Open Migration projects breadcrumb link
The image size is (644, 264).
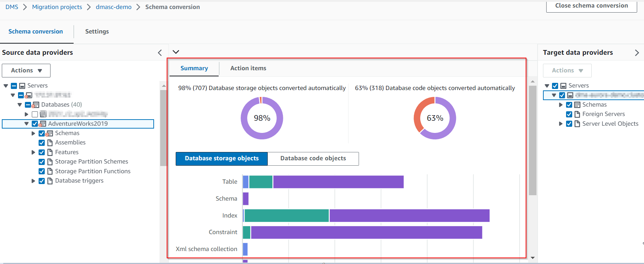coord(57,7)
